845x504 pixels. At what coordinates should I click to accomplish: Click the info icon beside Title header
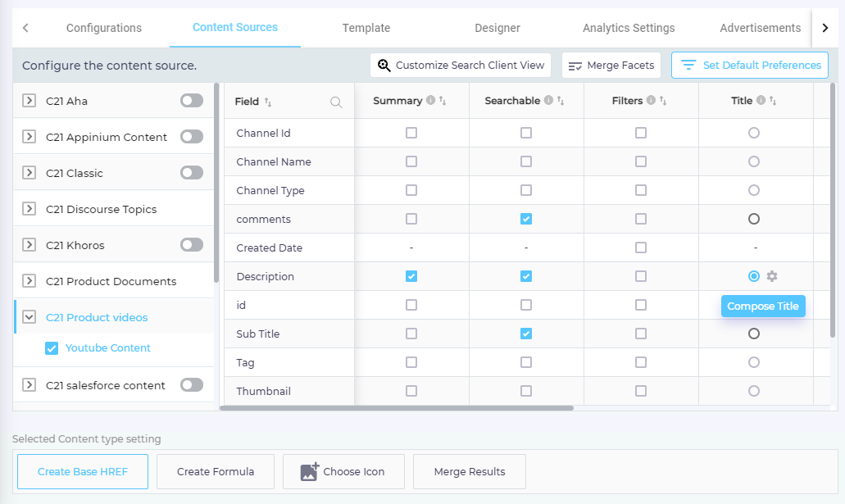(x=761, y=101)
